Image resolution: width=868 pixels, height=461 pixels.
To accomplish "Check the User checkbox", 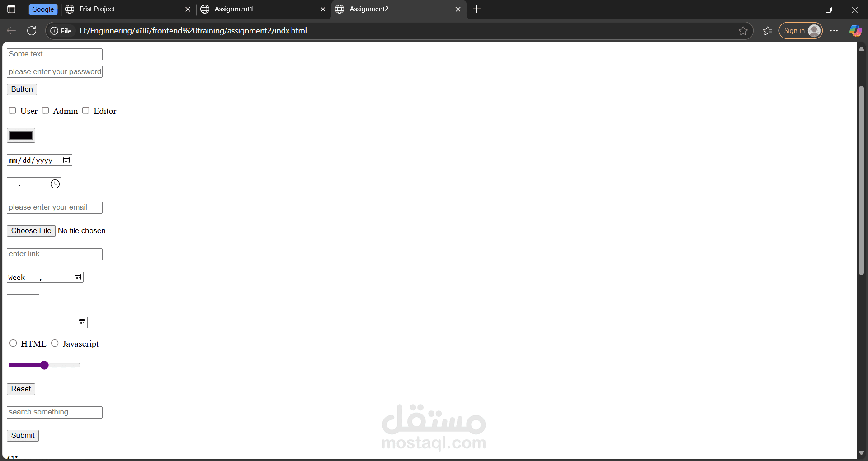I will click(13, 110).
